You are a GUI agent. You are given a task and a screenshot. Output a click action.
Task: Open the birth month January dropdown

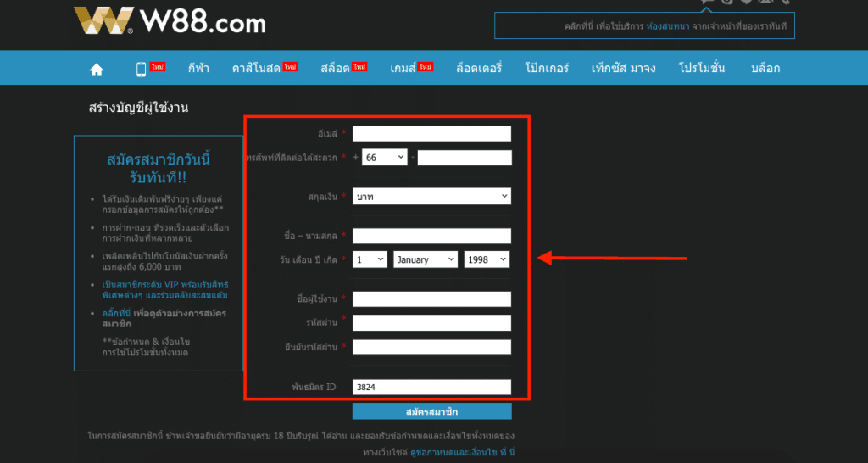[426, 259]
